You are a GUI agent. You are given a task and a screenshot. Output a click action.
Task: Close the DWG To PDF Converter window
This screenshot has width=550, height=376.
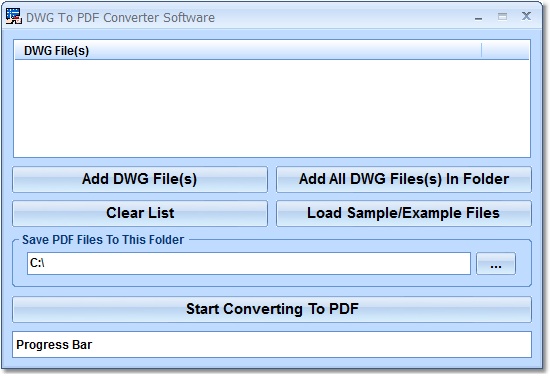[x=526, y=16]
